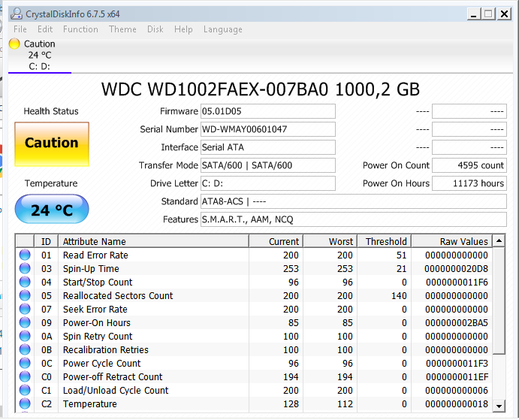Select the Spin-Up Time attribute name
The width and height of the screenshot is (519, 420).
click(91, 269)
